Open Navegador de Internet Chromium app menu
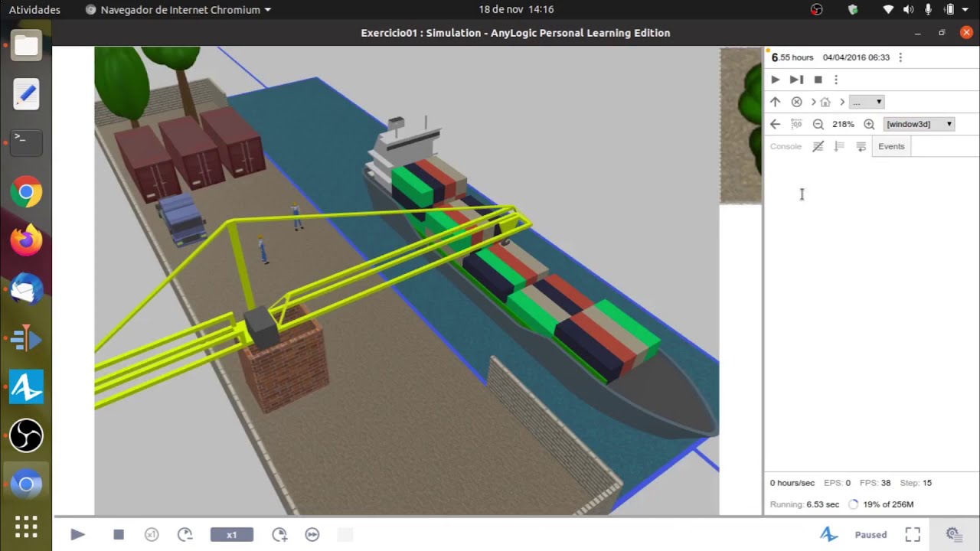 click(x=178, y=10)
